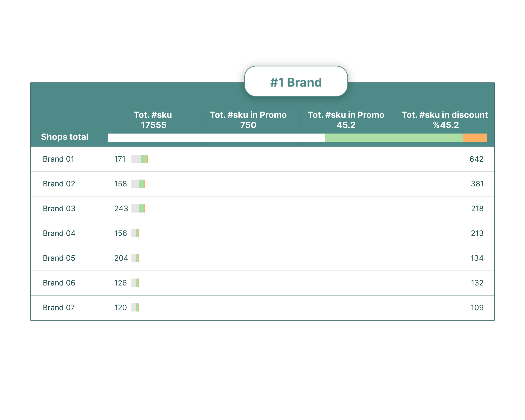Select the Brand 05 row label
525x420 pixels.
pos(59,258)
